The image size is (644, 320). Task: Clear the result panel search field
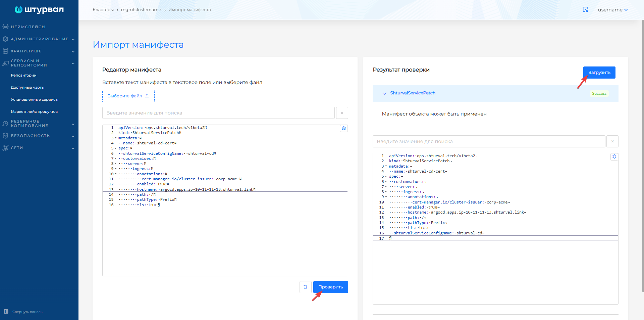612,141
